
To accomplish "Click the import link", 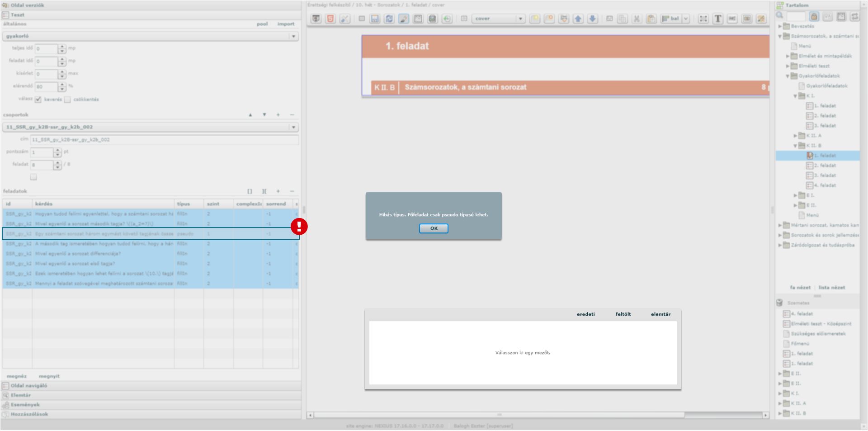I will pos(286,24).
